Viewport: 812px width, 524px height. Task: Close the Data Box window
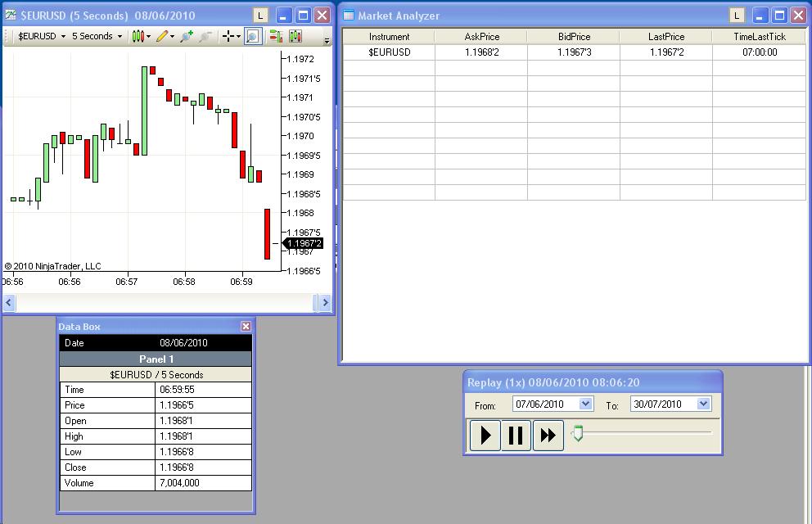point(246,326)
